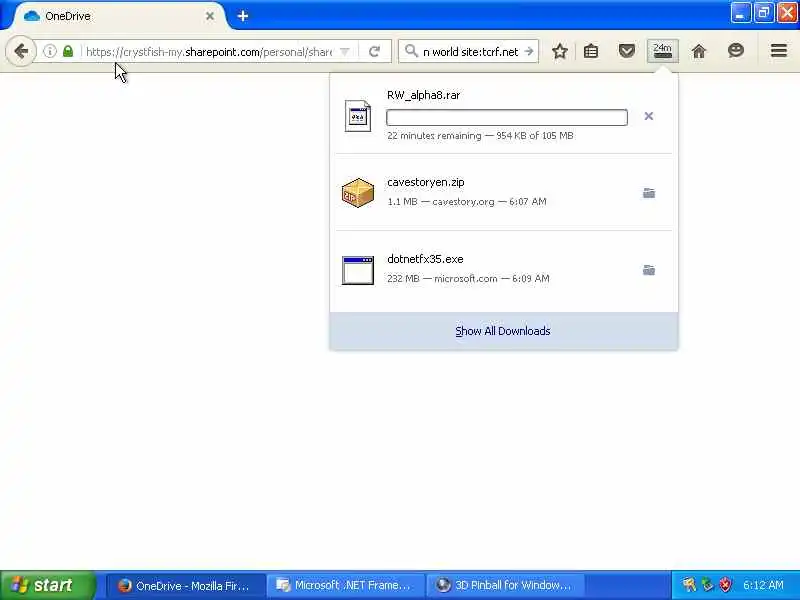Submit search with the go arrow
This screenshot has width=800, height=600.
[529, 52]
